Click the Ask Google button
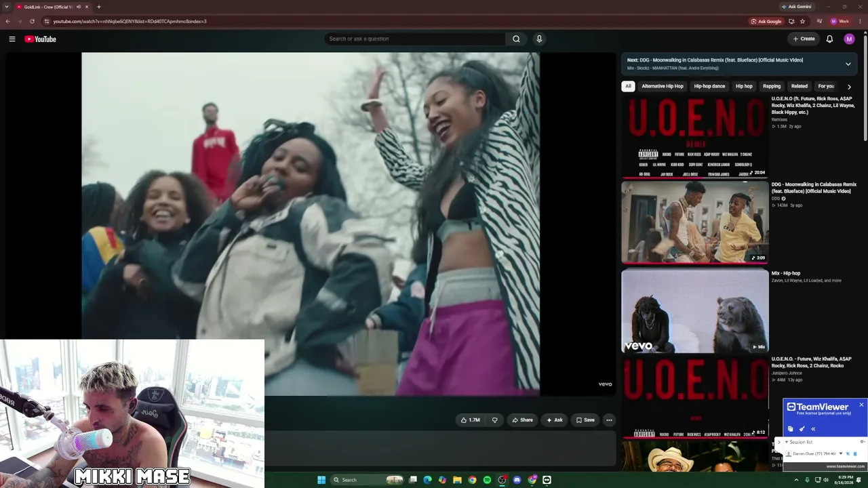 pos(766,21)
